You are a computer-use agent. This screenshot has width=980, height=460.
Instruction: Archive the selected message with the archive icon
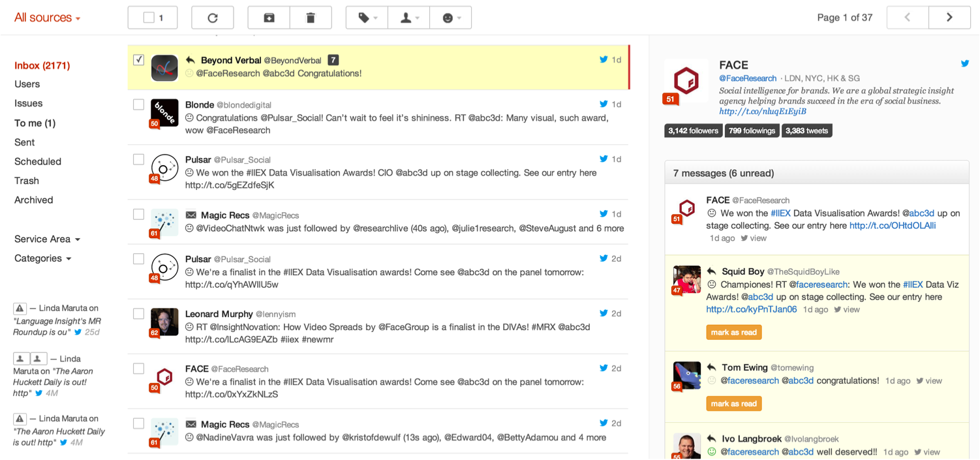269,18
